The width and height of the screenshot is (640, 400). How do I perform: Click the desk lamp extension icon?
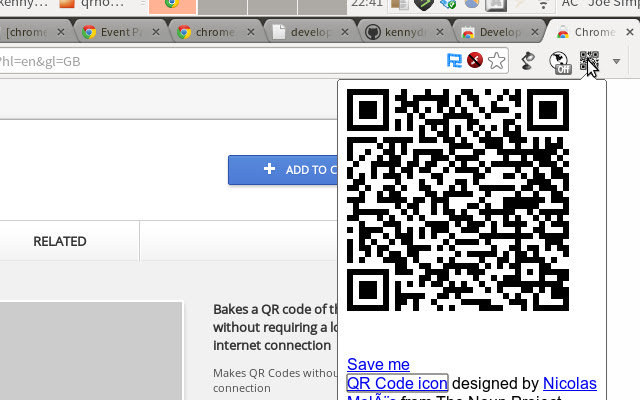[528, 61]
